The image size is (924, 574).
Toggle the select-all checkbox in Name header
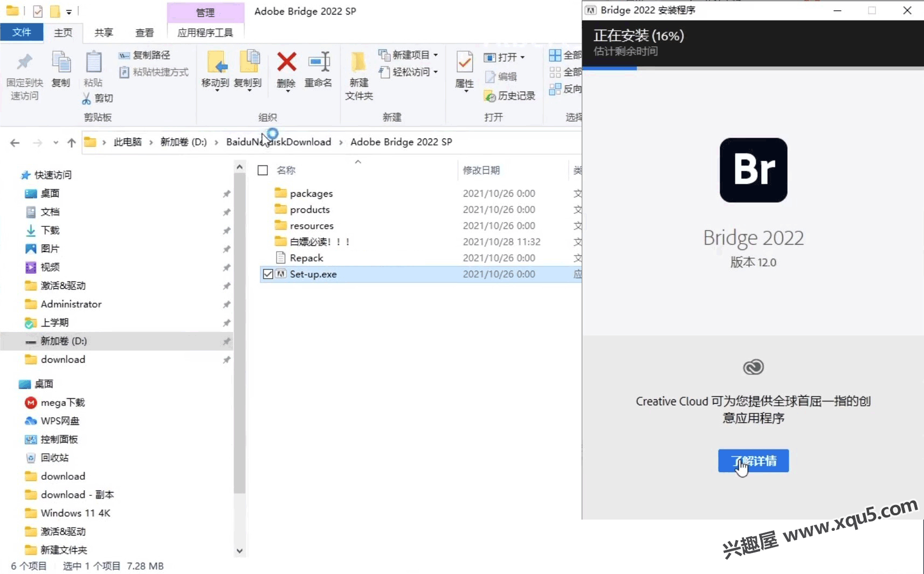tap(263, 170)
